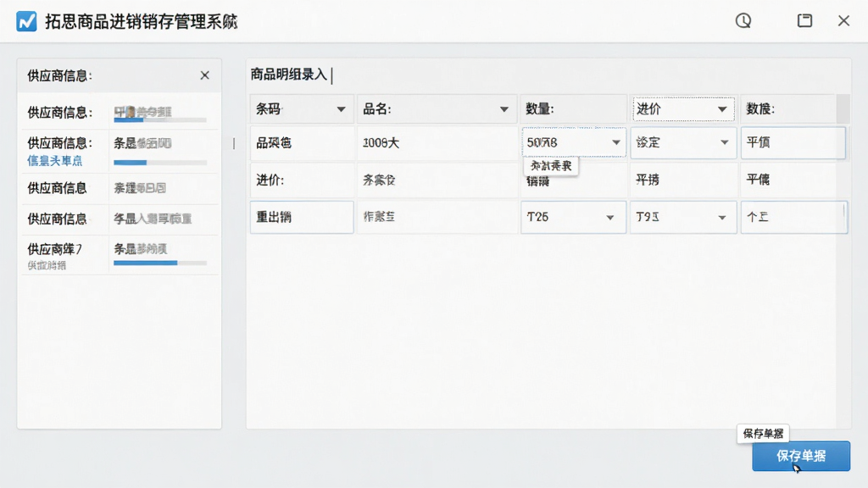Expand the T95 dropdown arrow

(x=722, y=218)
